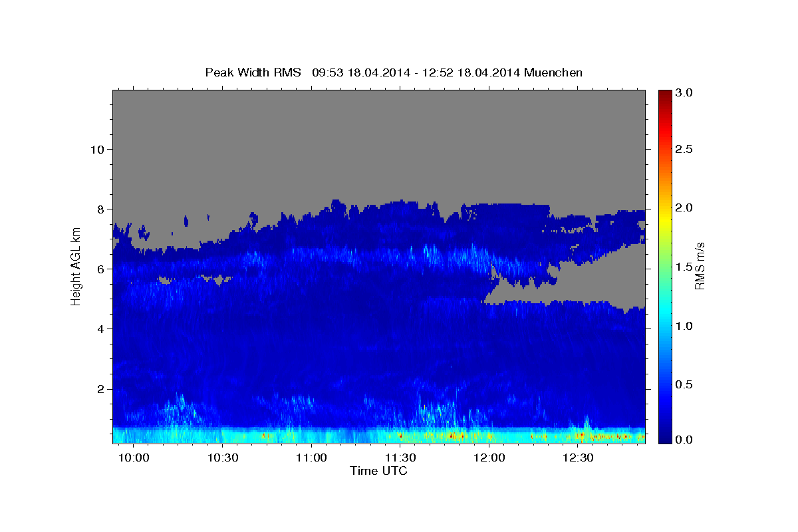Click the 2.5 colorbar value
The height and width of the screenshot is (532, 798).
click(684, 149)
